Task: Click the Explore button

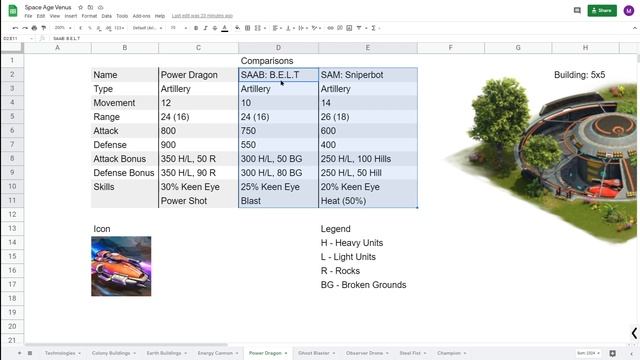Action: click(613, 353)
